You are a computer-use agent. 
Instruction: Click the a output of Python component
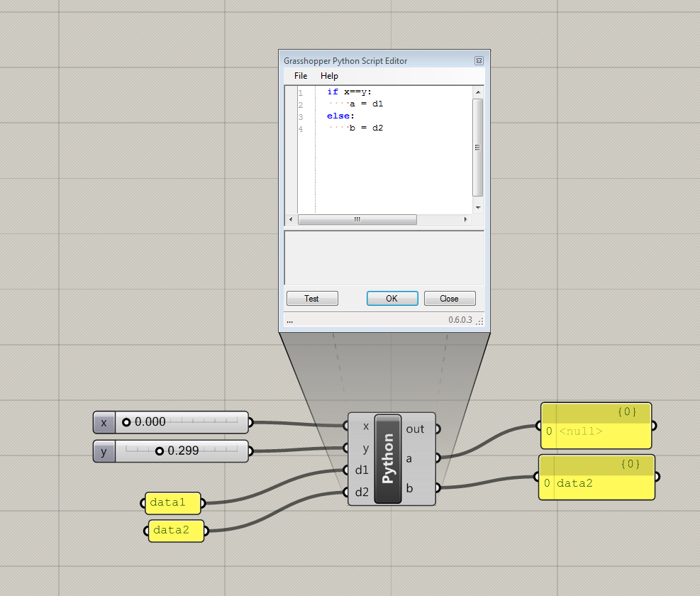click(409, 459)
